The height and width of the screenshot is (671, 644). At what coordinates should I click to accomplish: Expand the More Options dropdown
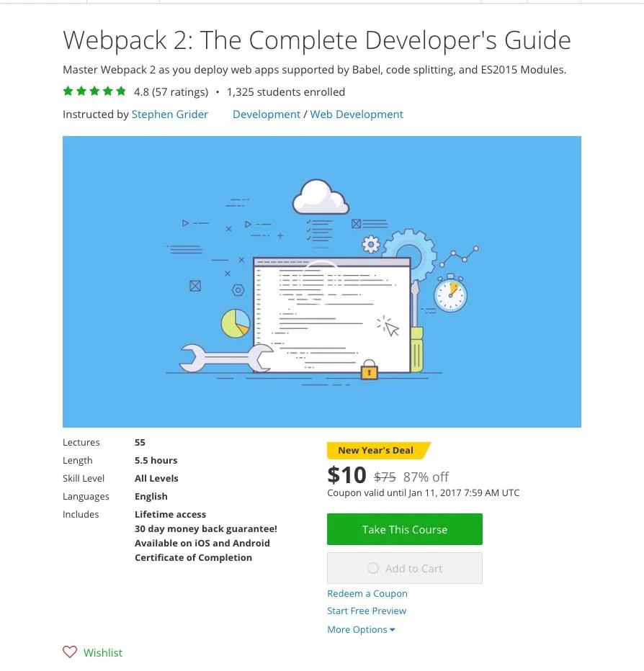tap(361, 629)
